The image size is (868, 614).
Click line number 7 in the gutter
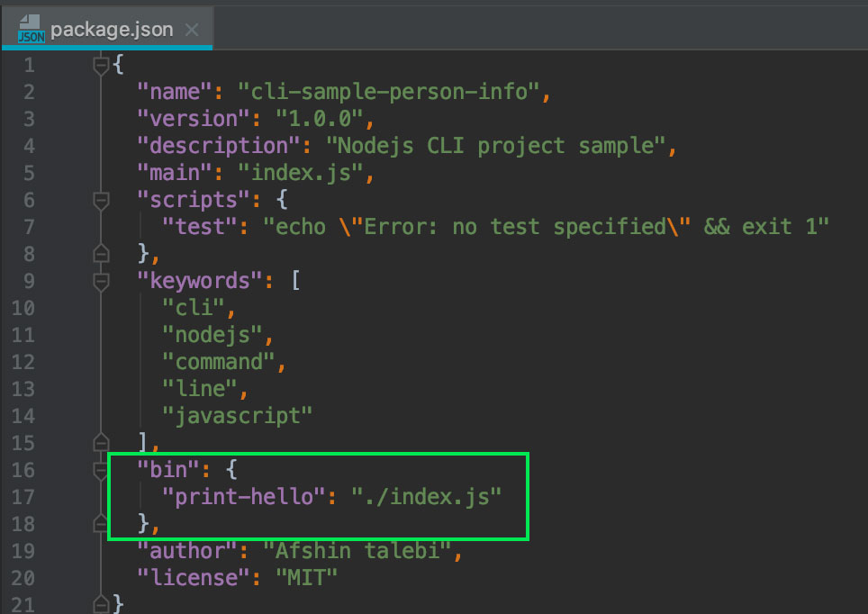click(x=29, y=227)
